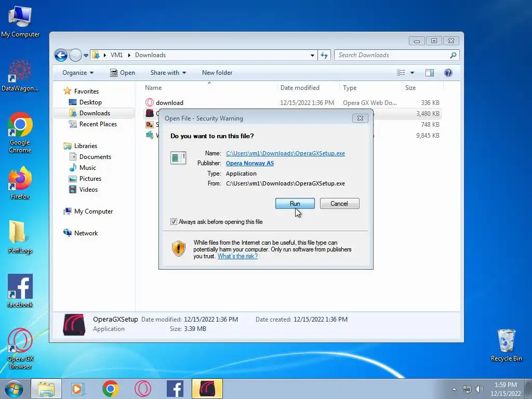Select the DataWagon desktop shortcut
This screenshot has height=399, width=532.
[20, 75]
